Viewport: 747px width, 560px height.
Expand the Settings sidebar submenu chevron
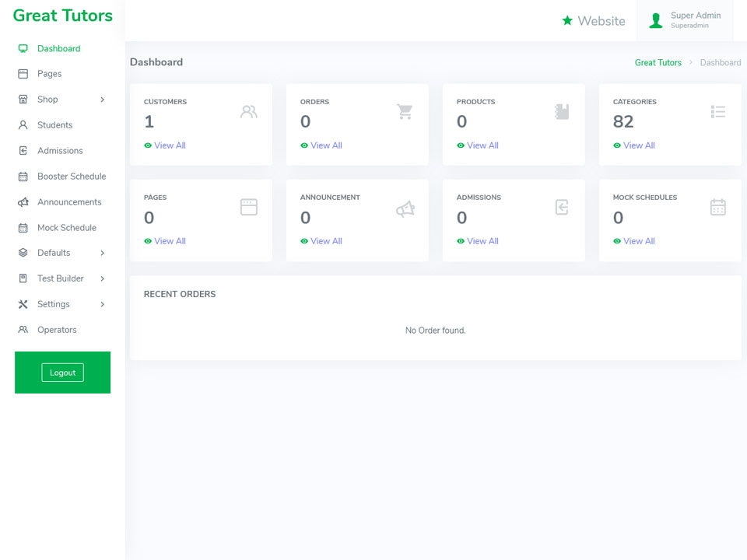(103, 304)
